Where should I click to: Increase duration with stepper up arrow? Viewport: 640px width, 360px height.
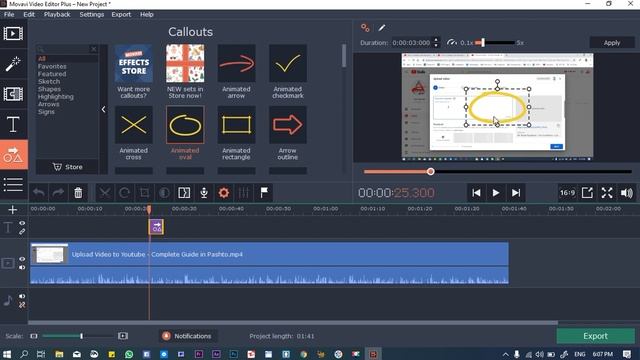[436, 40]
